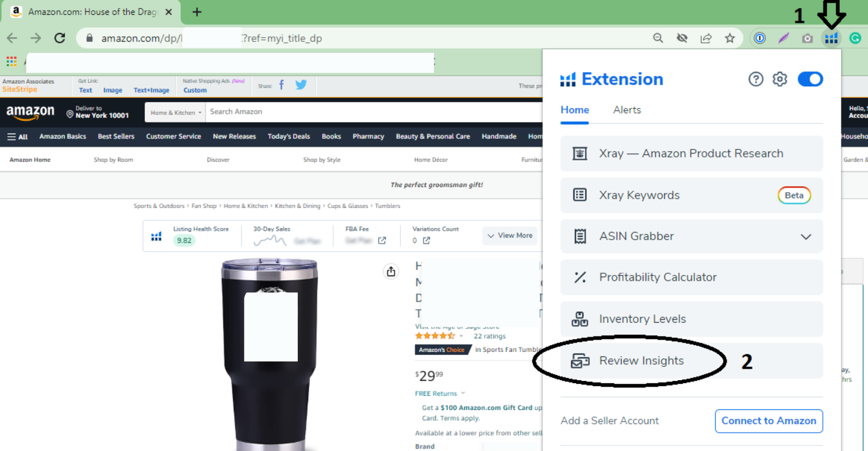The height and width of the screenshot is (451, 868).
Task: Open the Variations Count external link icon
Action: (x=427, y=240)
